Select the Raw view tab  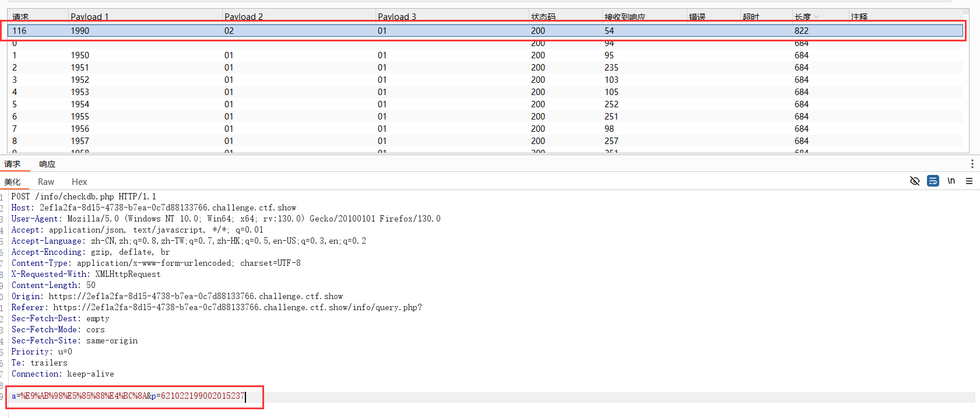pos(46,182)
